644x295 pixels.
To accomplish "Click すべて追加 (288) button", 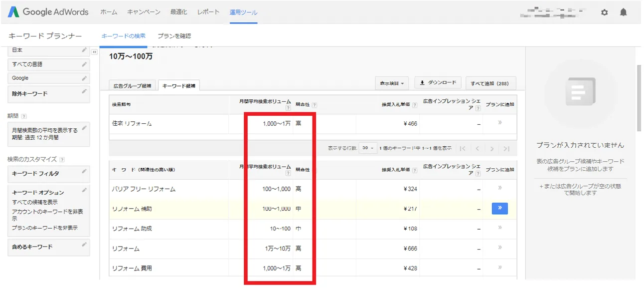I will click(x=490, y=83).
